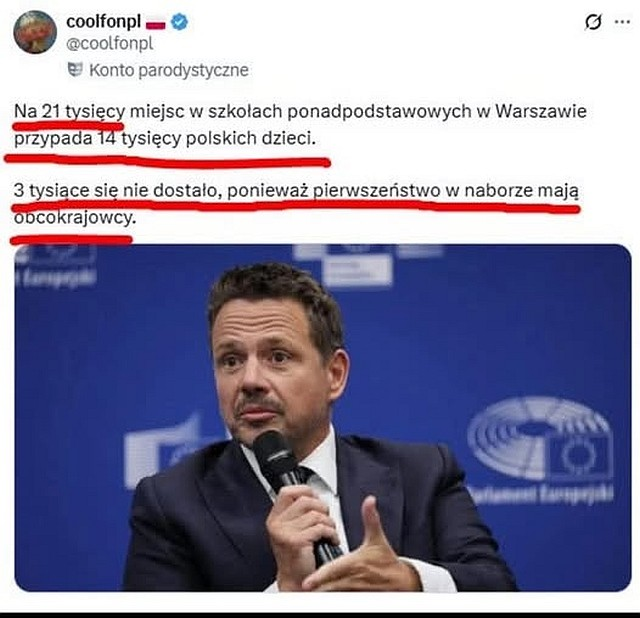
Task: Click the red underline below "obcokrajowcy"
Action: 71,240
